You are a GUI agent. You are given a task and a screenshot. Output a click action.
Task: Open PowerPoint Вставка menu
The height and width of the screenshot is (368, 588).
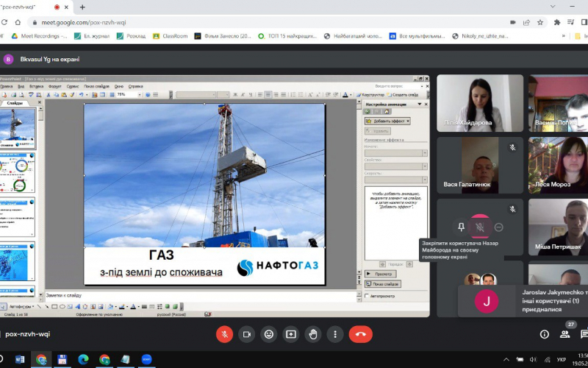36,86
